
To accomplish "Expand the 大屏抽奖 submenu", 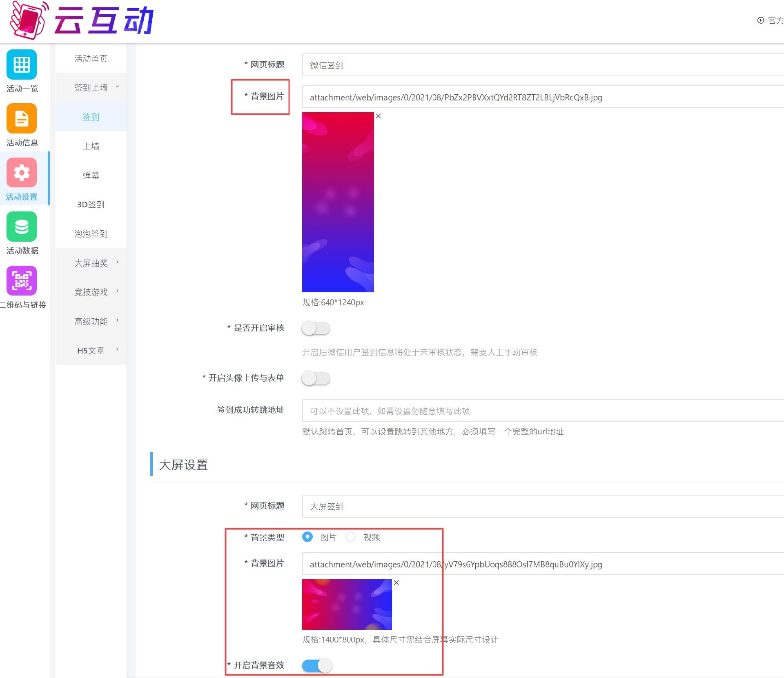I will [91, 263].
